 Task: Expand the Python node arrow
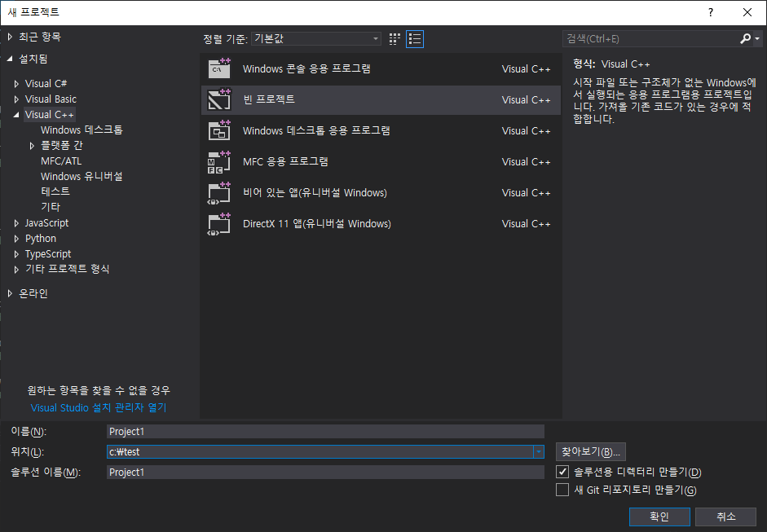(16, 239)
